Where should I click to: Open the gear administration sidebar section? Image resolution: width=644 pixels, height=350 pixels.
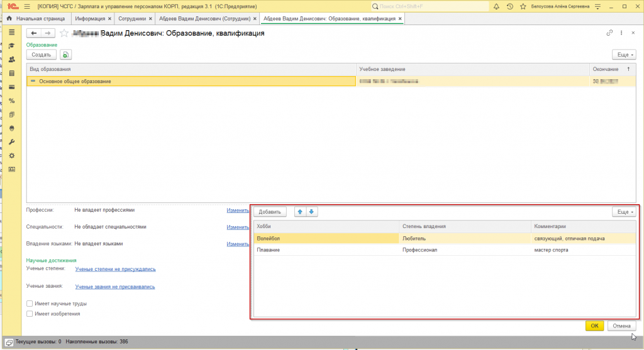pos(11,155)
